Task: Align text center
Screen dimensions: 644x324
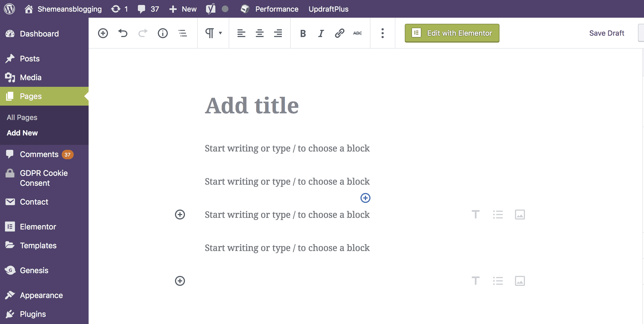Action: pos(260,33)
